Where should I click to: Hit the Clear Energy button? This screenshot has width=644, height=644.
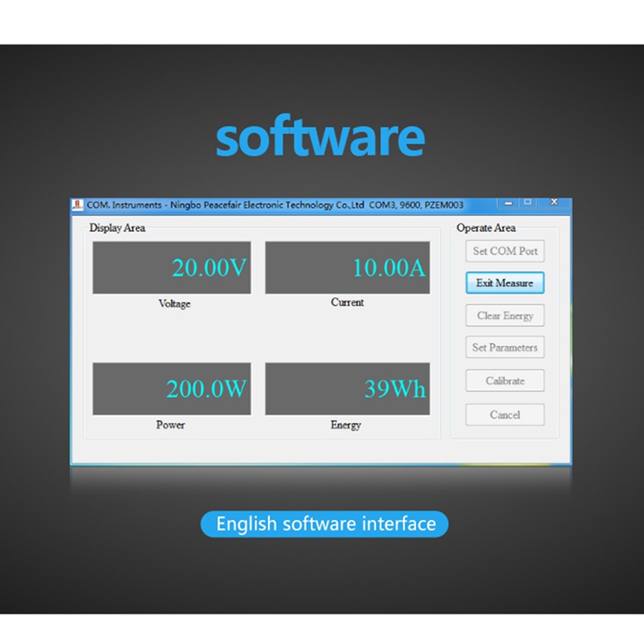click(505, 316)
